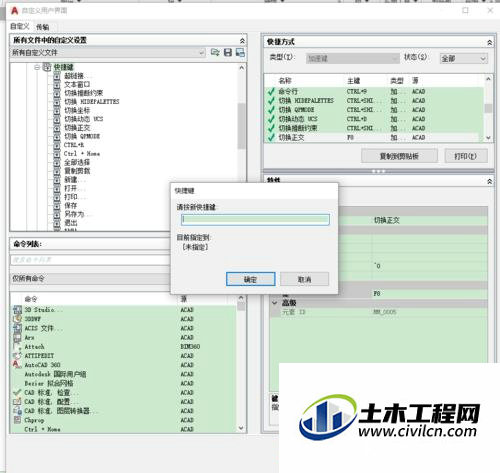This screenshot has height=473, width=500.
Task: Click the key icon beside 切换坐标
Action: 57,110
